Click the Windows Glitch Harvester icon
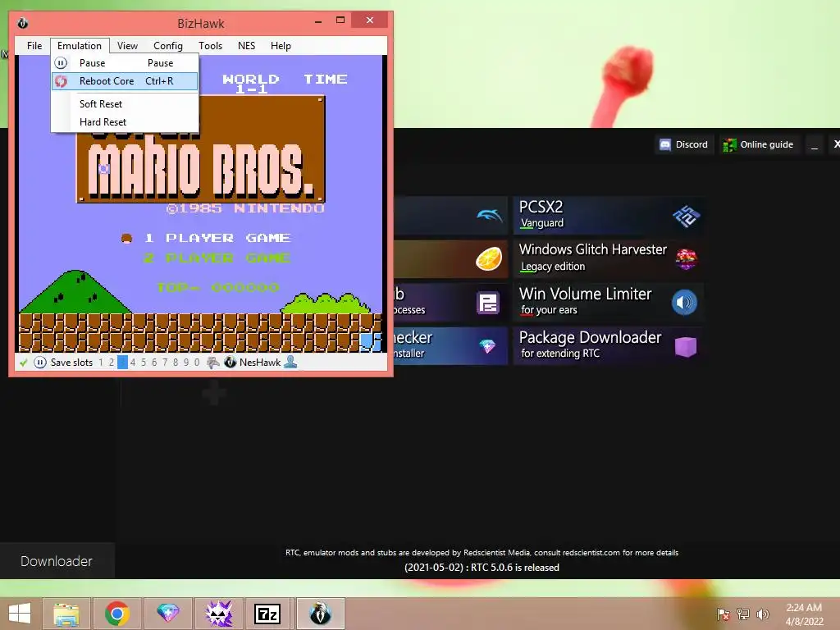The image size is (840, 630). (687, 258)
